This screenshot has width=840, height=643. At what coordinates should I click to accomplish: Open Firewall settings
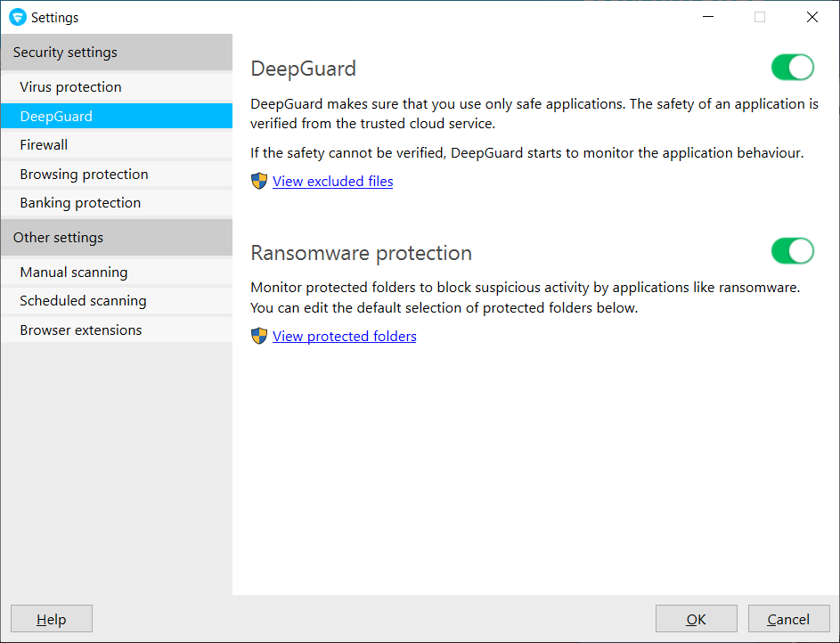44,144
